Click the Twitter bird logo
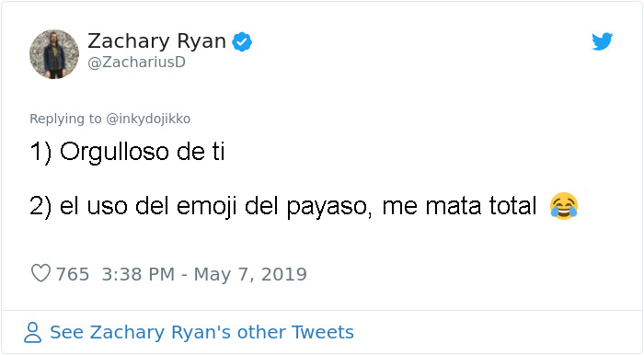The width and height of the screenshot is (644, 355). 602,41
